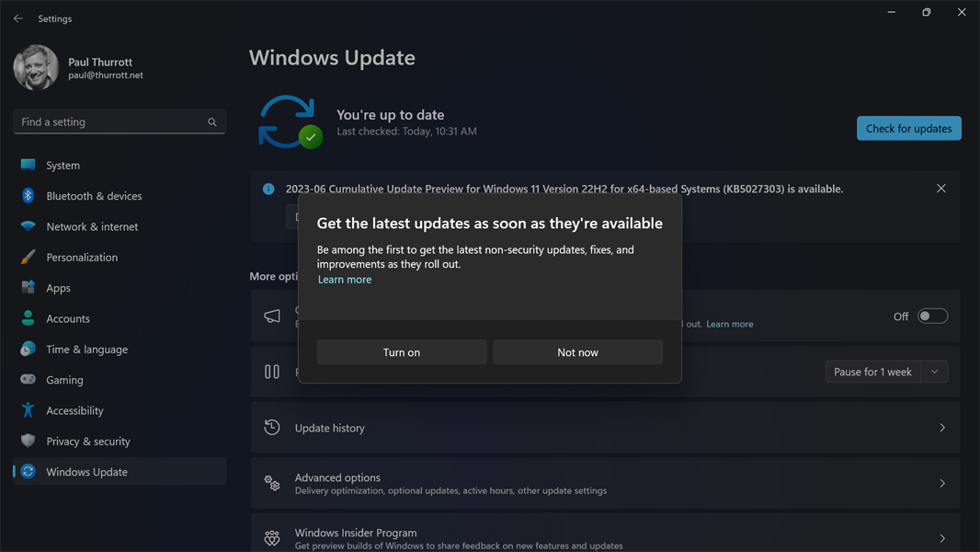Open Learn more link in dialog
This screenshot has width=980, height=552.
(x=345, y=280)
